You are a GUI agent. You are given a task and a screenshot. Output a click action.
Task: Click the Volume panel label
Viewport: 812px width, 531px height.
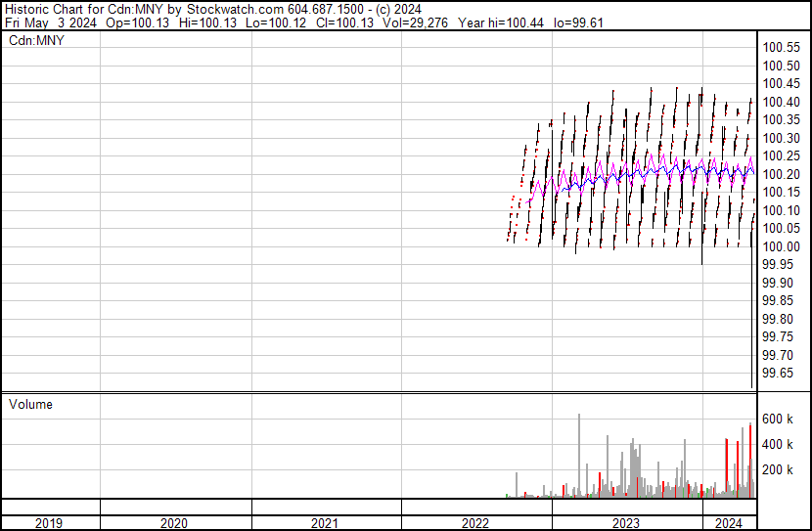[30, 404]
